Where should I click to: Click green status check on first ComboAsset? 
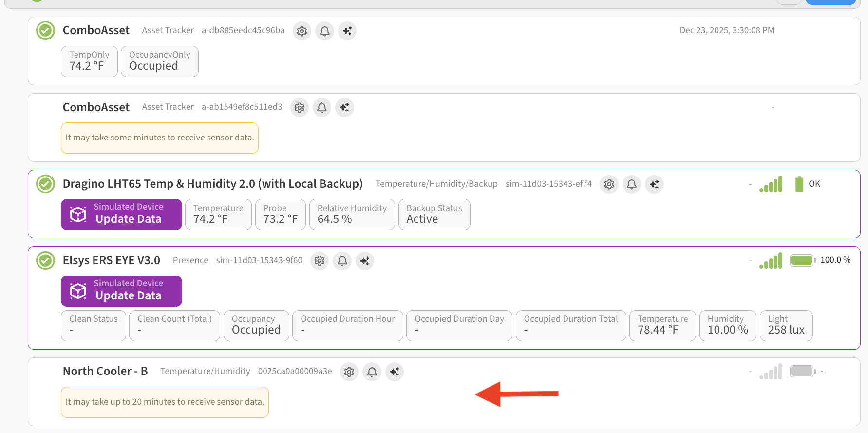tap(46, 31)
